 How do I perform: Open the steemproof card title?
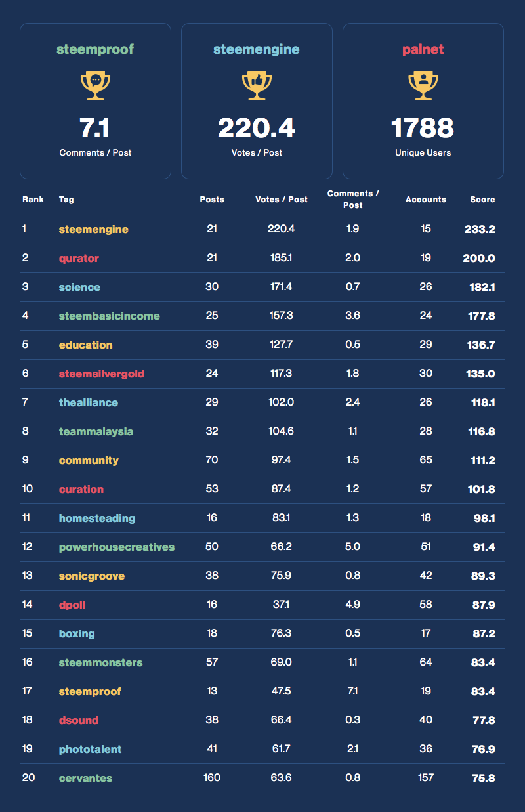pyautogui.click(x=95, y=49)
